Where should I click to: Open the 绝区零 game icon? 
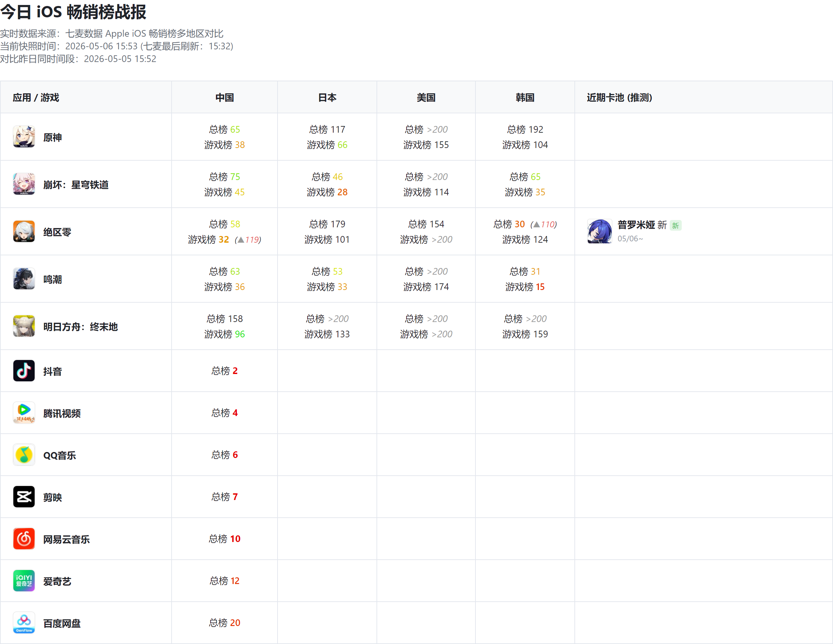[x=24, y=231]
